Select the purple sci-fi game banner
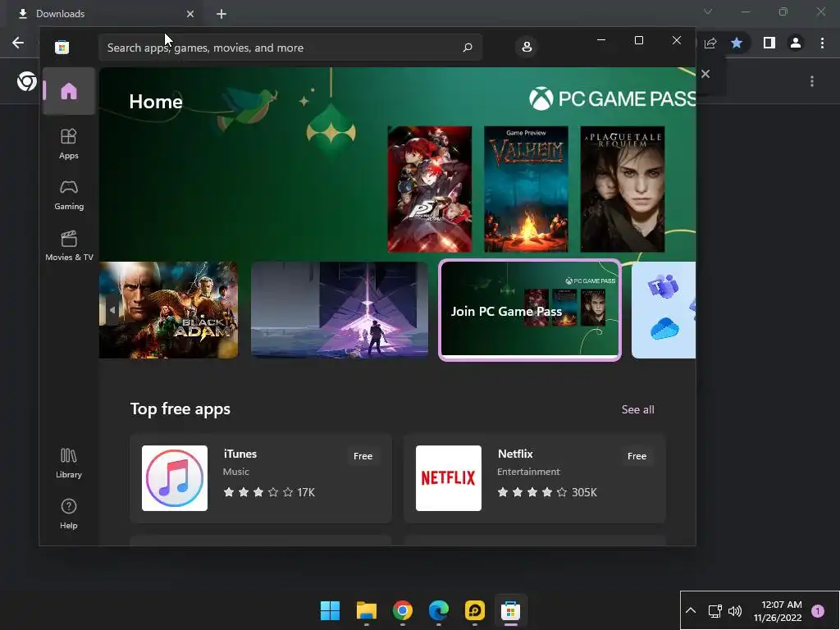This screenshot has width=840, height=630. [x=340, y=310]
